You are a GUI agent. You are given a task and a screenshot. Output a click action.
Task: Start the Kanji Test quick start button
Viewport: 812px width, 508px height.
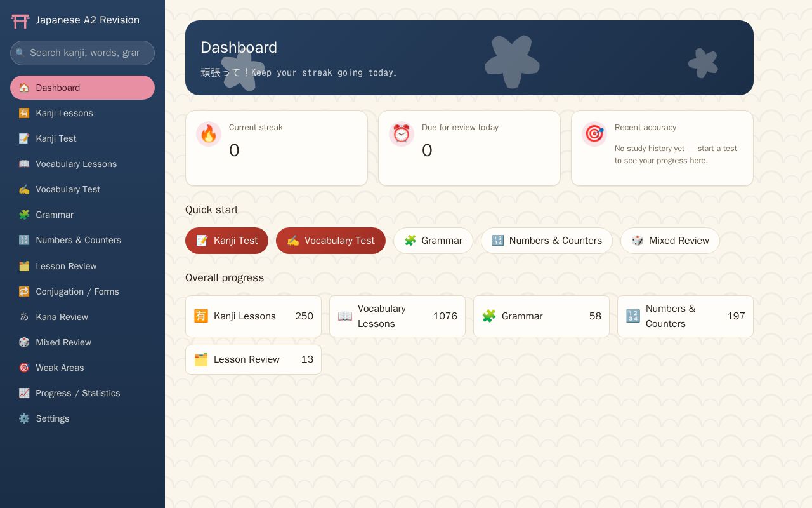coord(226,241)
